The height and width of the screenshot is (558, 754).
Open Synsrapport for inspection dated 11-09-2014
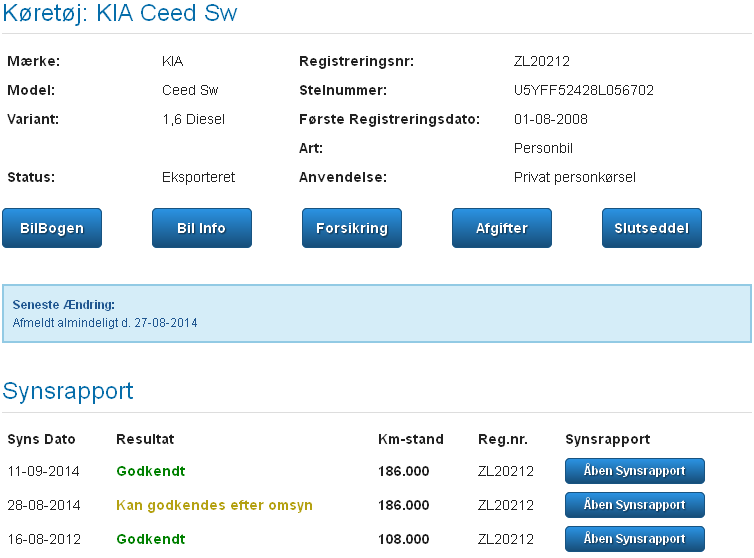pos(635,471)
